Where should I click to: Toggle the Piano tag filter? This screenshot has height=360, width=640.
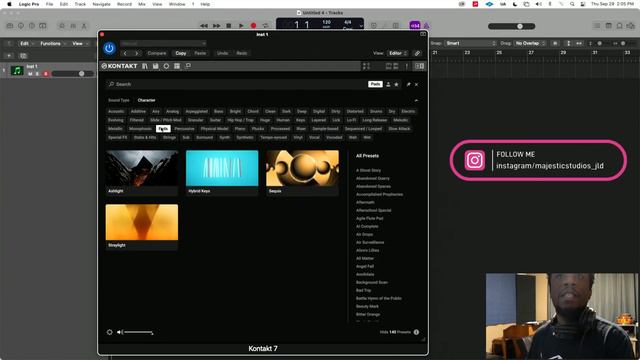240,129
